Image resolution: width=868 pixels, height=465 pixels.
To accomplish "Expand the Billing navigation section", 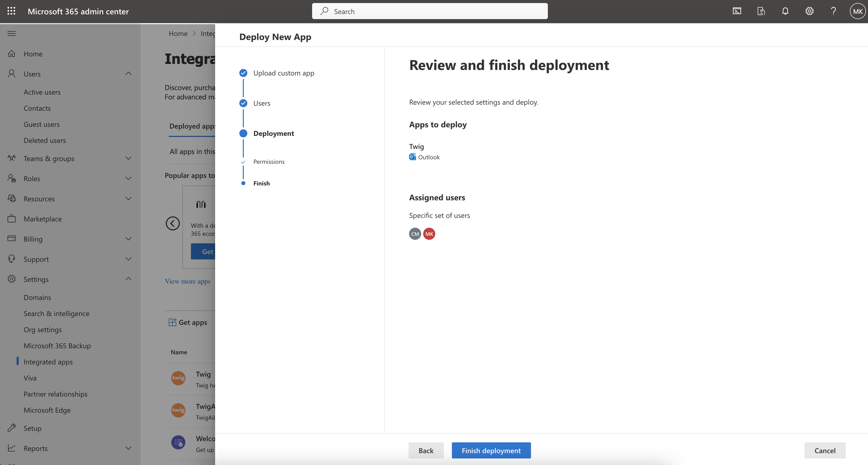I will tap(128, 239).
